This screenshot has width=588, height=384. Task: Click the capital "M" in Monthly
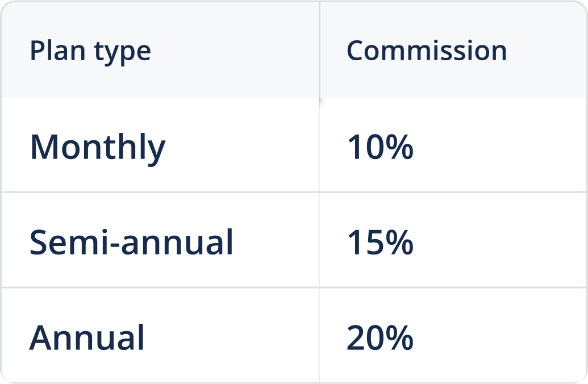pyautogui.click(x=44, y=147)
